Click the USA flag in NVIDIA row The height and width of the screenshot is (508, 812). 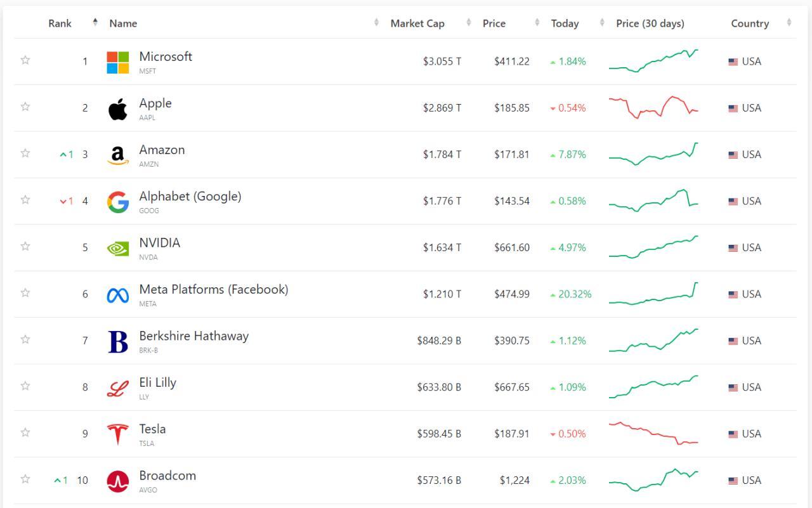click(x=733, y=248)
